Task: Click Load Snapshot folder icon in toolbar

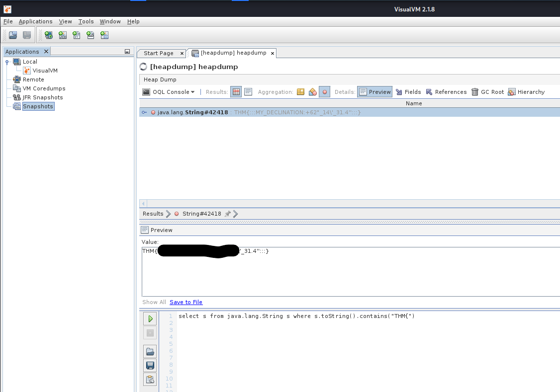Action: [13, 35]
